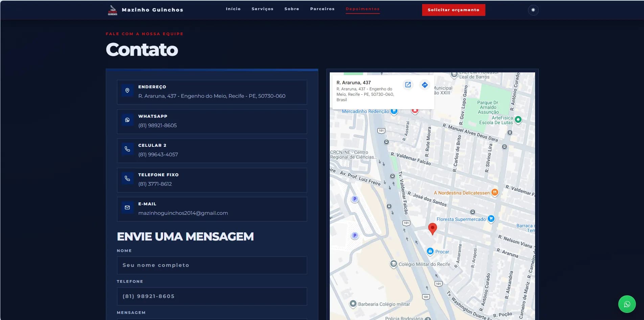This screenshot has height=320, width=644.
Task: Click the lower parking P marker on the map
Action: click(354, 235)
